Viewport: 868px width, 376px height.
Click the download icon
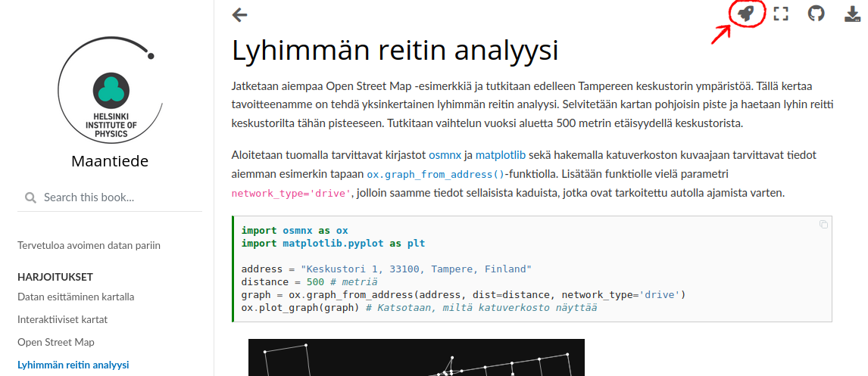click(x=851, y=14)
